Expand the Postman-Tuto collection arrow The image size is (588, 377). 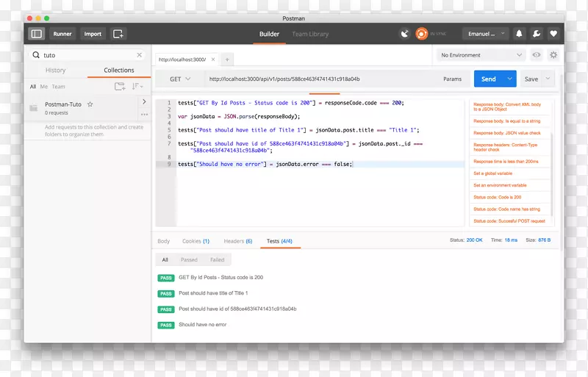click(x=144, y=102)
